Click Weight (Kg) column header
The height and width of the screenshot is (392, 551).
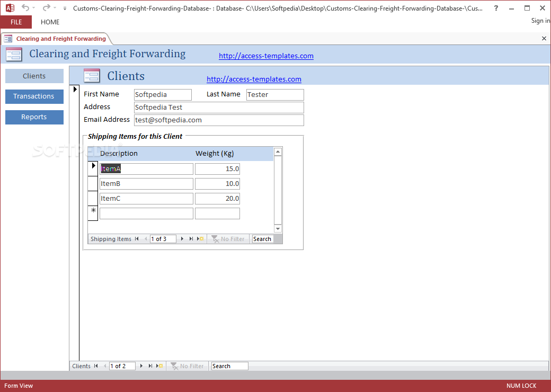coord(215,154)
